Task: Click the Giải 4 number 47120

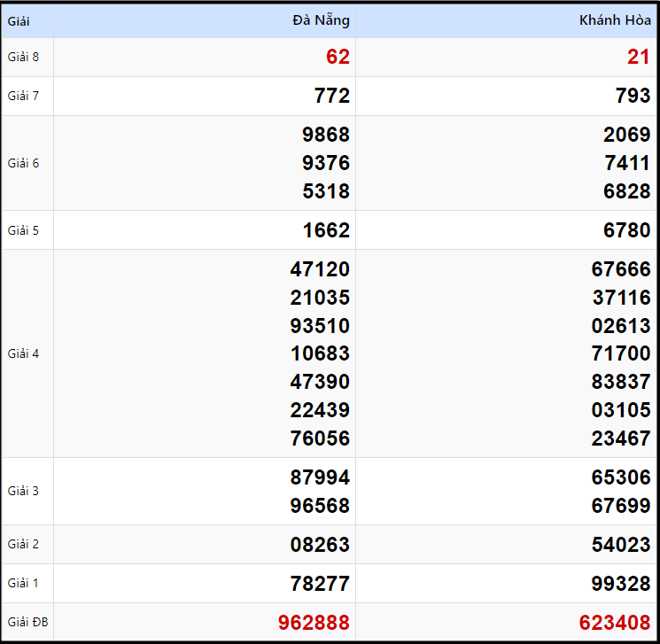Action: [320, 269]
